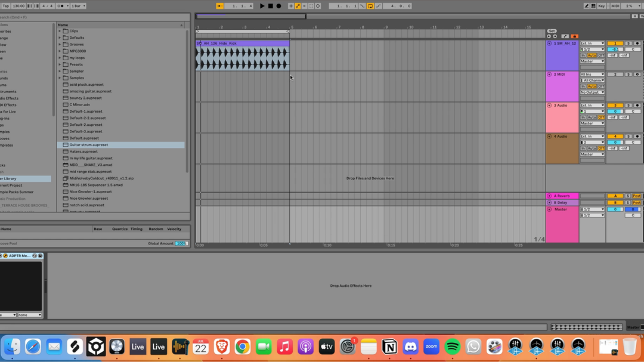Collapse the 2 MIDI track
This screenshot has width=644, height=362.
[549, 75]
